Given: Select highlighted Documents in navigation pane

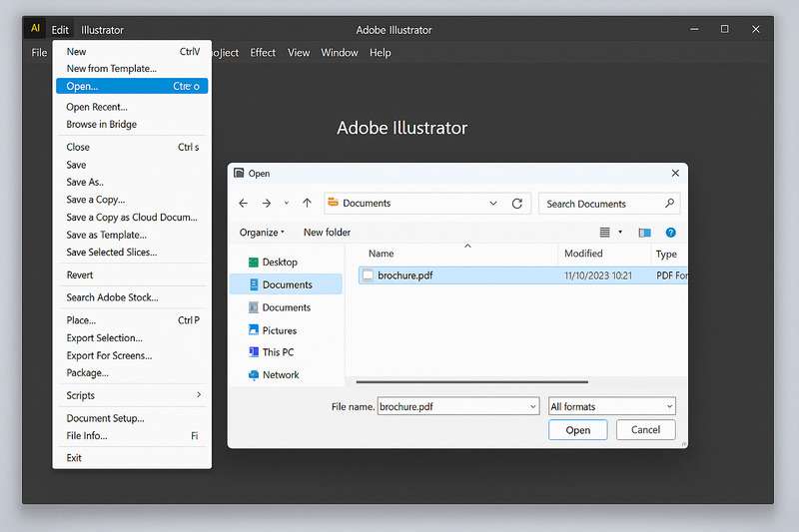Looking at the screenshot, I should click(286, 284).
